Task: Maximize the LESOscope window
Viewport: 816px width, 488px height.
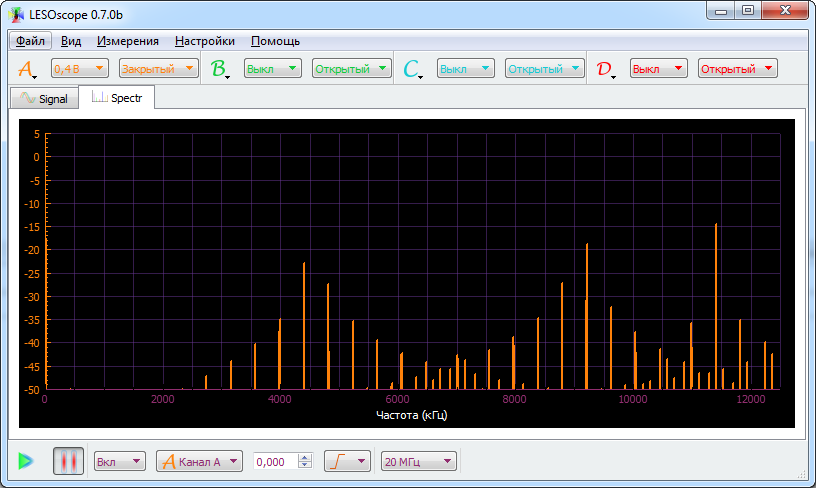Action: click(x=748, y=10)
